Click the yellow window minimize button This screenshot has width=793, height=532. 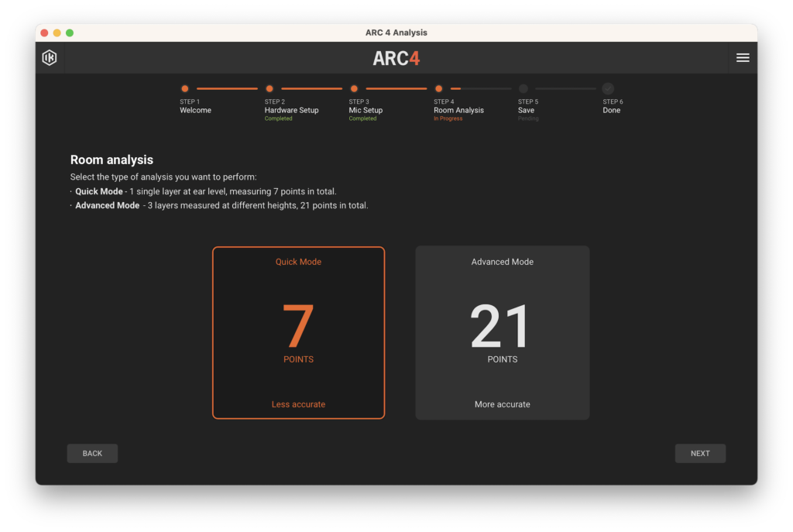coord(57,33)
